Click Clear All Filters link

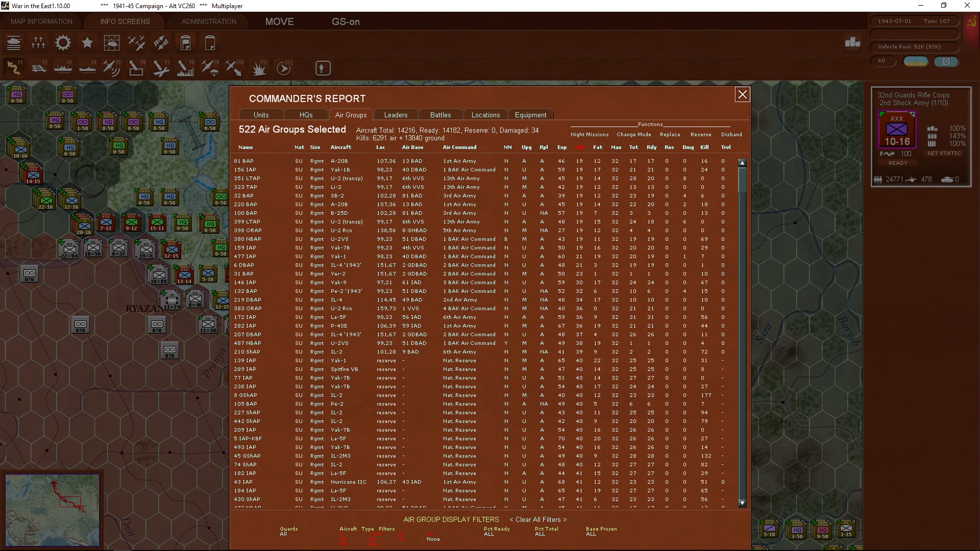click(538, 519)
